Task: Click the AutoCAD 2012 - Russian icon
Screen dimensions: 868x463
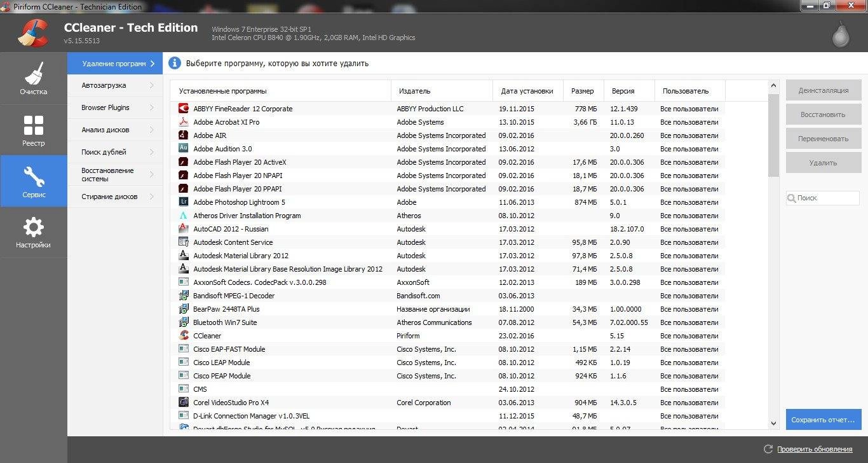Action: tap(184, 228)
